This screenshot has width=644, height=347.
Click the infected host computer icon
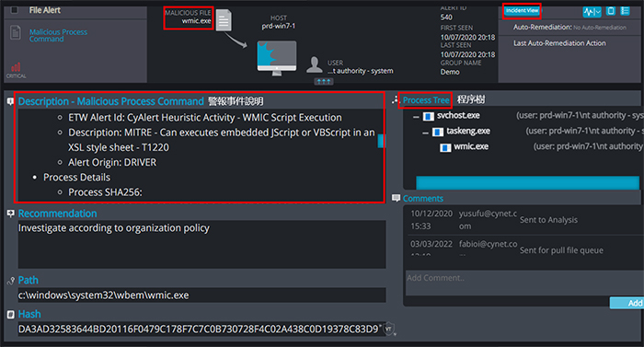click(277, 58)
